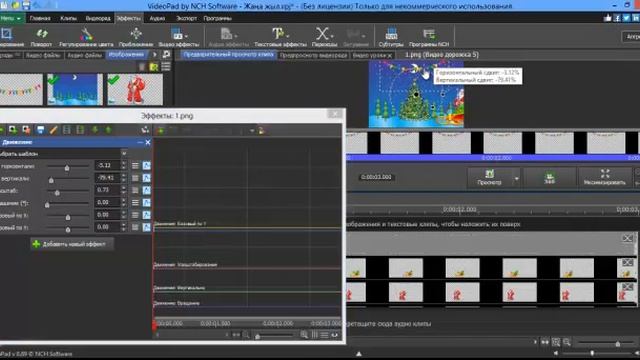This screenshot has height=360, width=640.
Task: Click the preview time field 0:00:03.000
Action: (x=376, y=177)
